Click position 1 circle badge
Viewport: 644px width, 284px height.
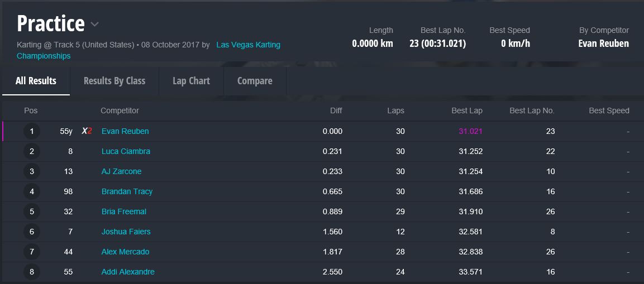[32, 131]
